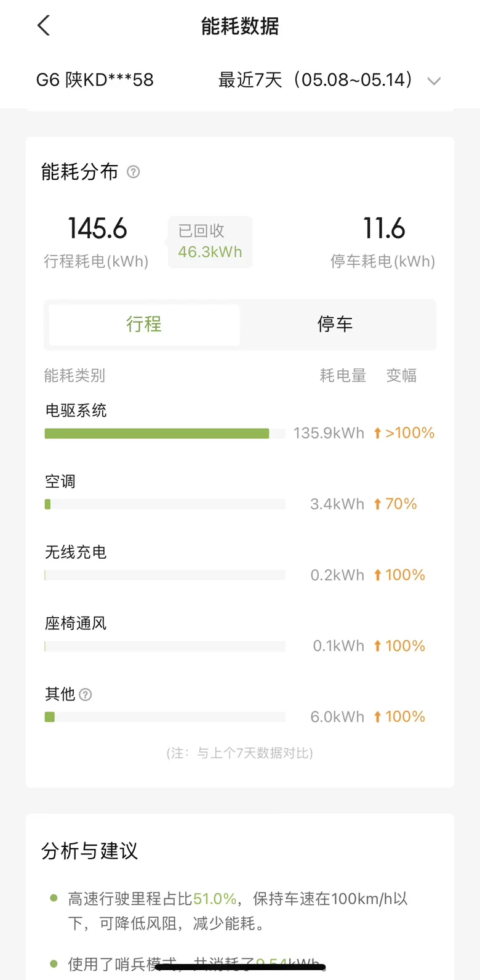Tap up arrow in 无线充电 row

click(x=377, y=575)
